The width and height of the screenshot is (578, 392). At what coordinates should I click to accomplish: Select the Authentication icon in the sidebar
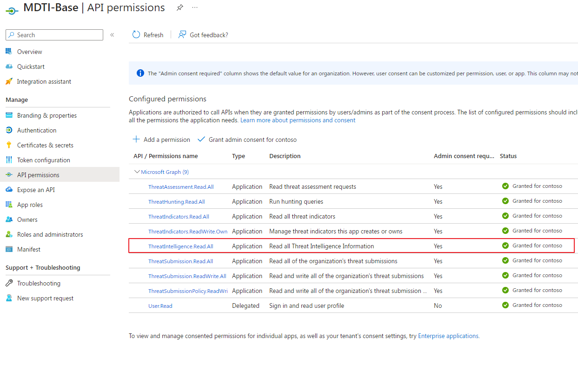[x=10, y=130]
